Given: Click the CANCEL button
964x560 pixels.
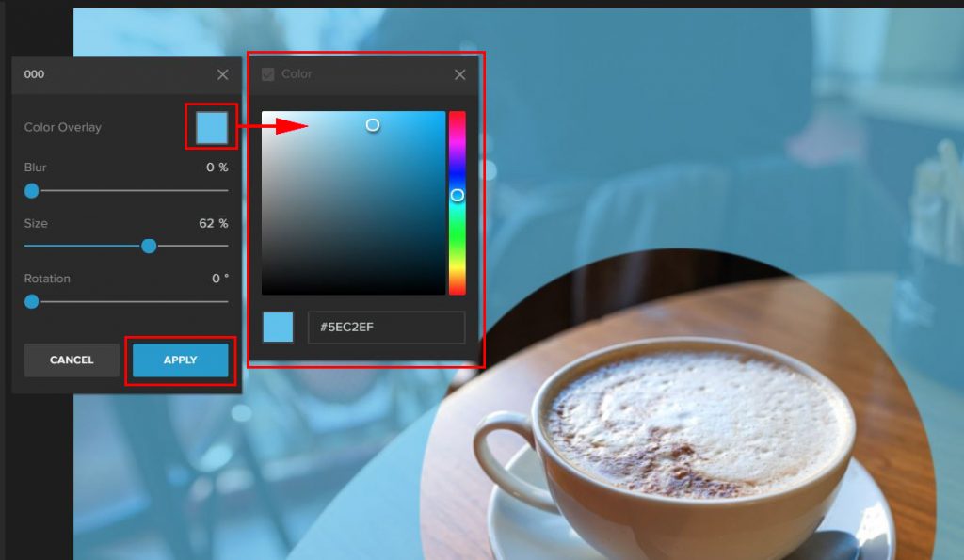Looking at the screenshot, I should (72, 360).
